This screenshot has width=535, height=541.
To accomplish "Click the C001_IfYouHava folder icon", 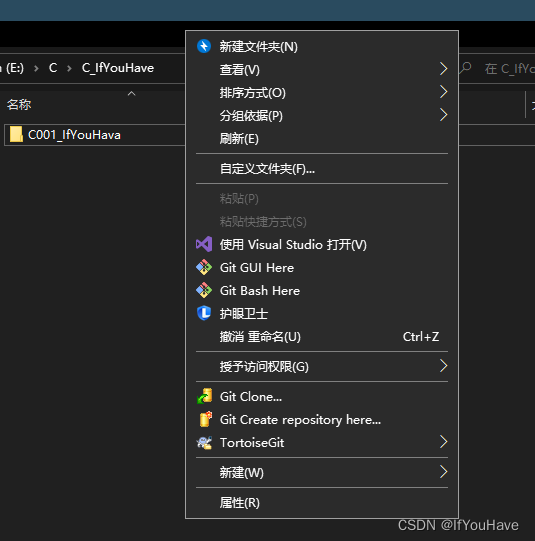I will click(16, 134).
